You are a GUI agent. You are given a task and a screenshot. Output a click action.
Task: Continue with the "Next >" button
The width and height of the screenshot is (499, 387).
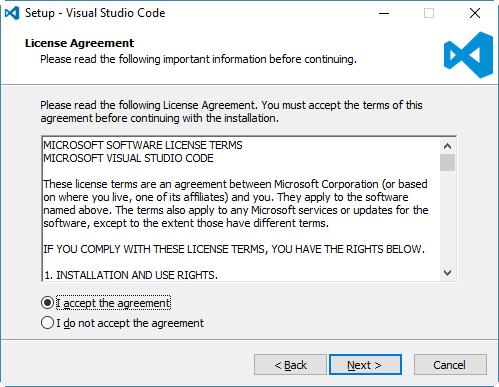click(365, 365)
